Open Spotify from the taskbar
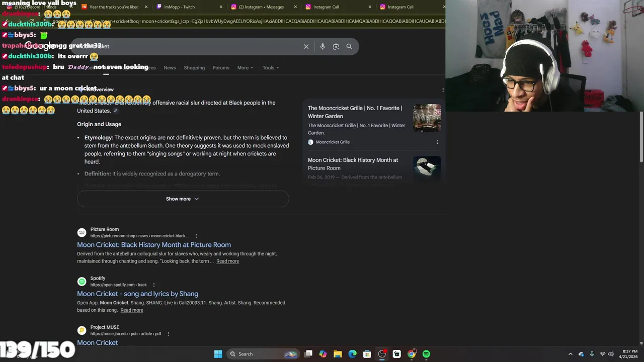The image size is (644, 362). pos(426,354)
